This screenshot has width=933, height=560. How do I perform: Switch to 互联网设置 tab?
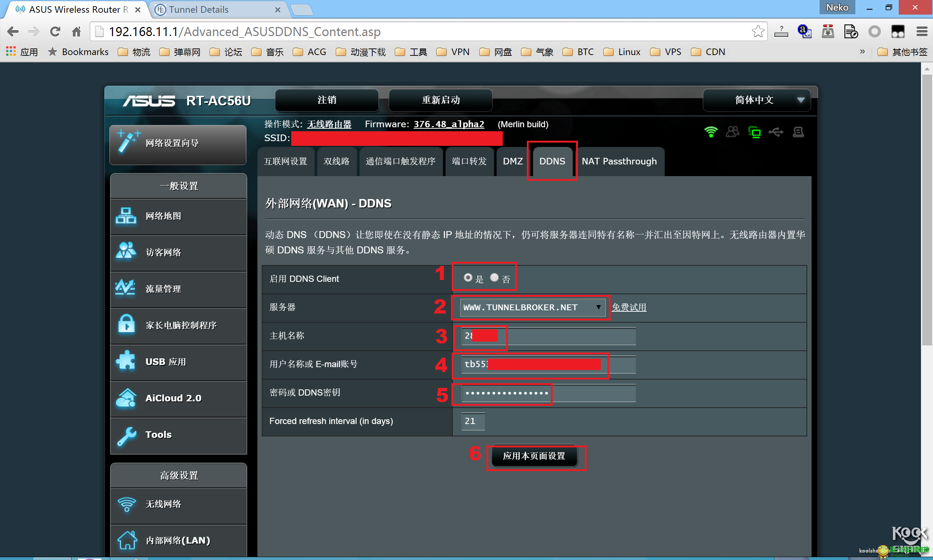click(285, 162)
